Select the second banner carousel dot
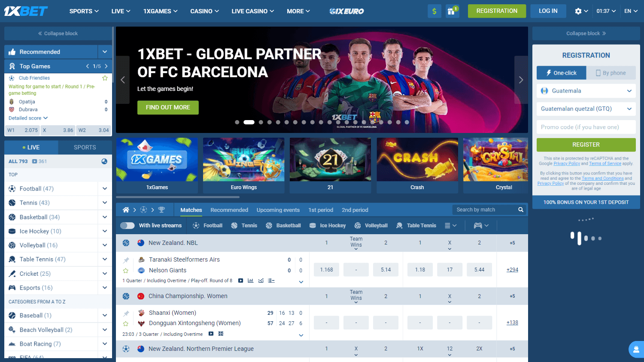 tap(249, 122)
